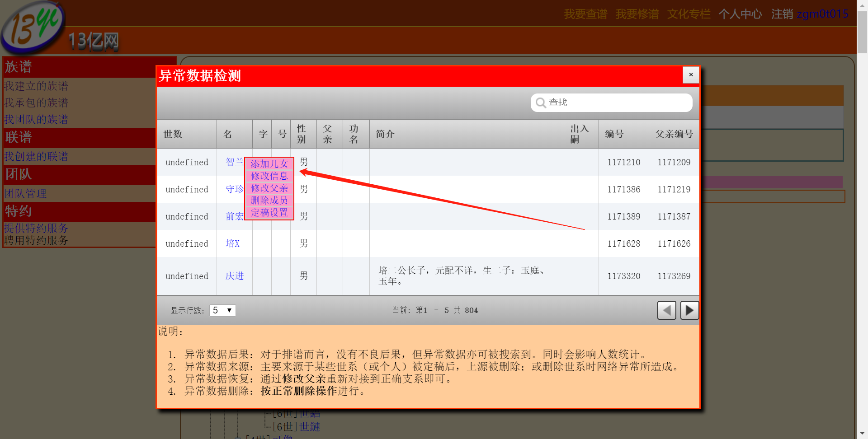Open member link 培X
The height and width of the screenshot is (439, 868).
coord(232,243)
